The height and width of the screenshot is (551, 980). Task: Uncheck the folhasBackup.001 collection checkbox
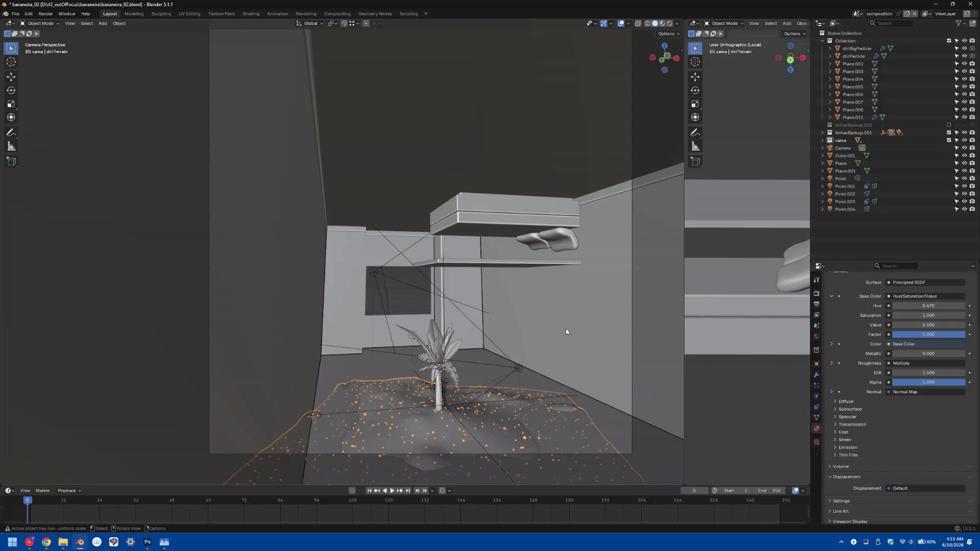[949, 133]
